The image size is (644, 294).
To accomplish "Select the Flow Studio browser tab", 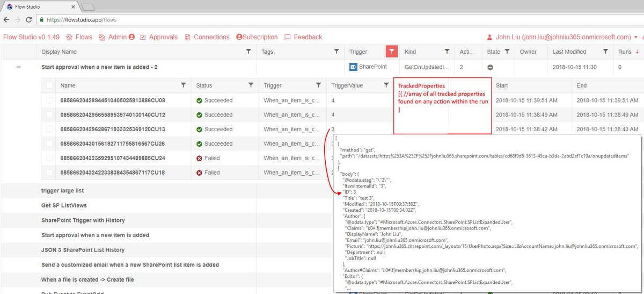I will coord(40,6).
